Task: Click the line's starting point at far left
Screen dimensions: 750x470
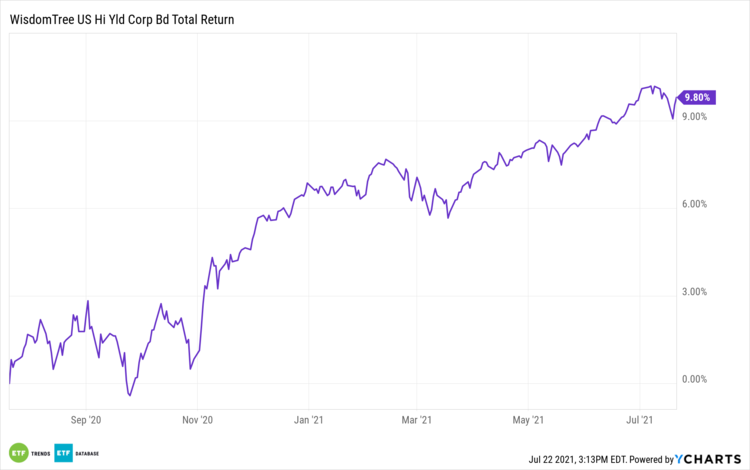Action: click(10, 383)
